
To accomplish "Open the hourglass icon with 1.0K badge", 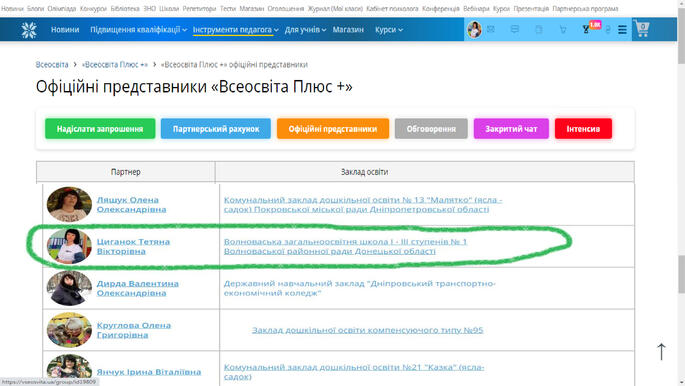I will click(x=586, y=29).
